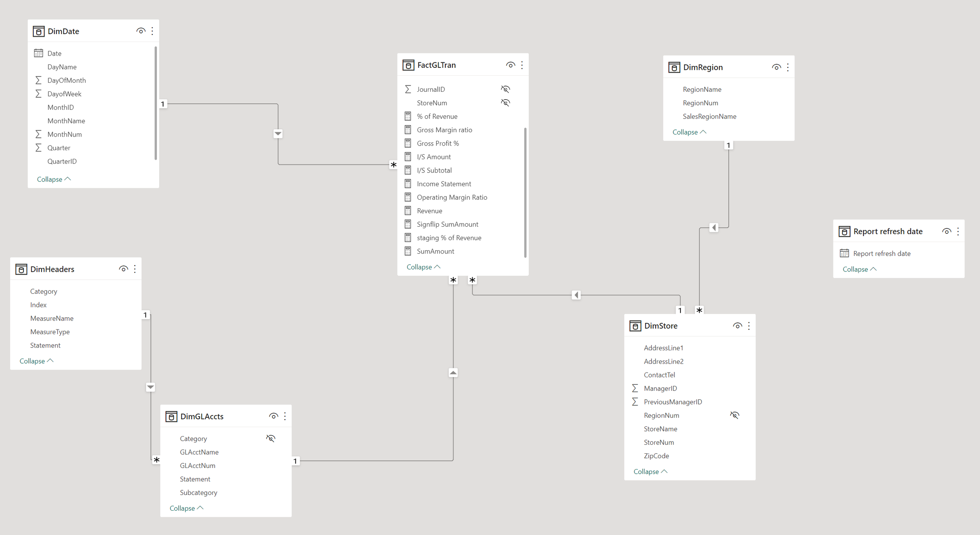Click the DimStore table header title
This screenshot has height=535, width=980.
(661, 326)
